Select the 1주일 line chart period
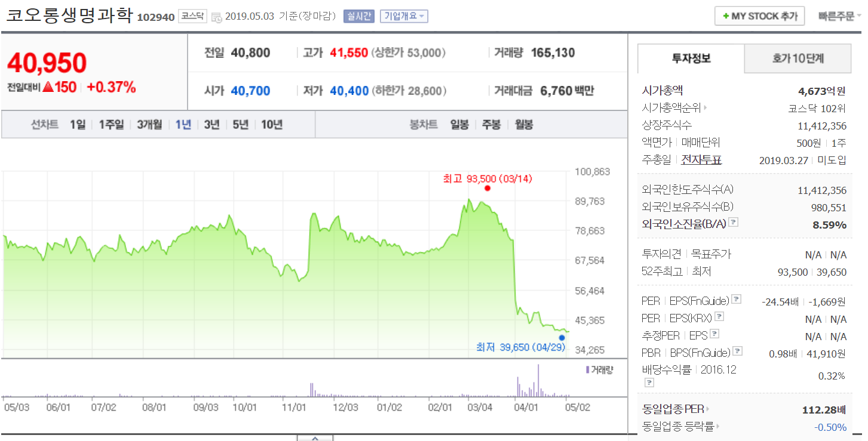This screenshot has width=868, height=441. click(x=111, y=125)
